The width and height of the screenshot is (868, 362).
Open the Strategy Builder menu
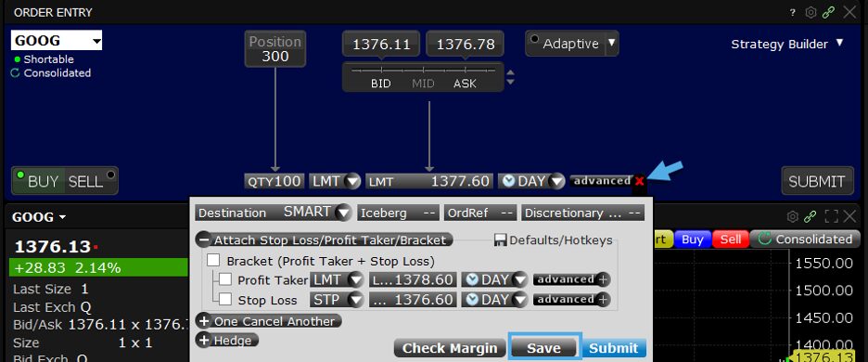click(786, 45)
